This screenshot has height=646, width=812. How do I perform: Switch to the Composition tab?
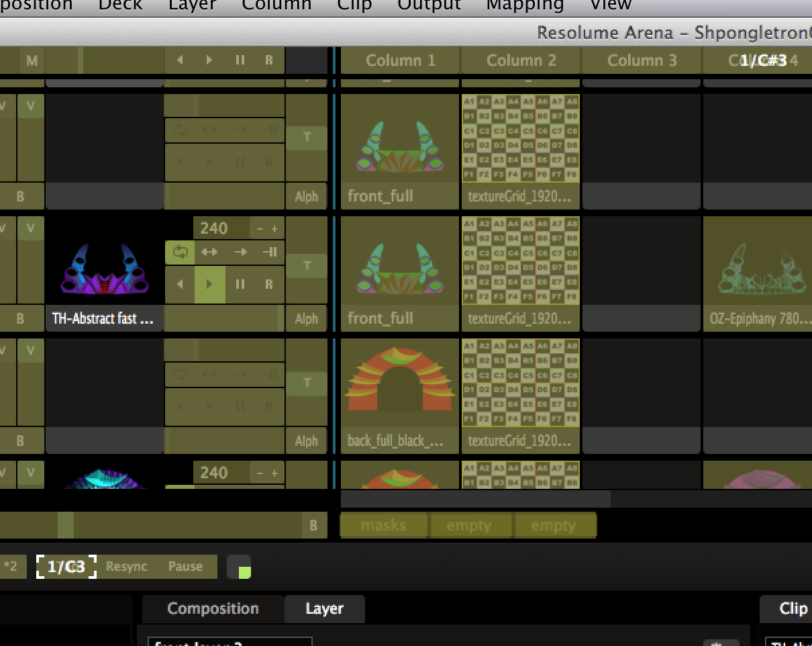(213, 608)
